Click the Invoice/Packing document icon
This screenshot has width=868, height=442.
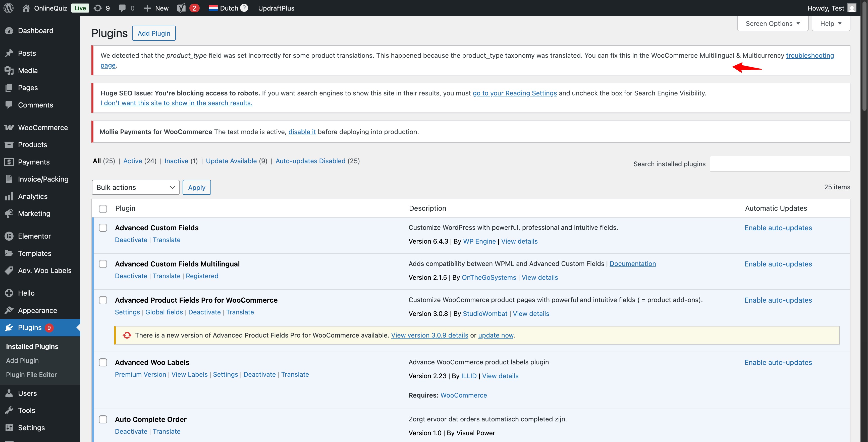pos(9,179)
